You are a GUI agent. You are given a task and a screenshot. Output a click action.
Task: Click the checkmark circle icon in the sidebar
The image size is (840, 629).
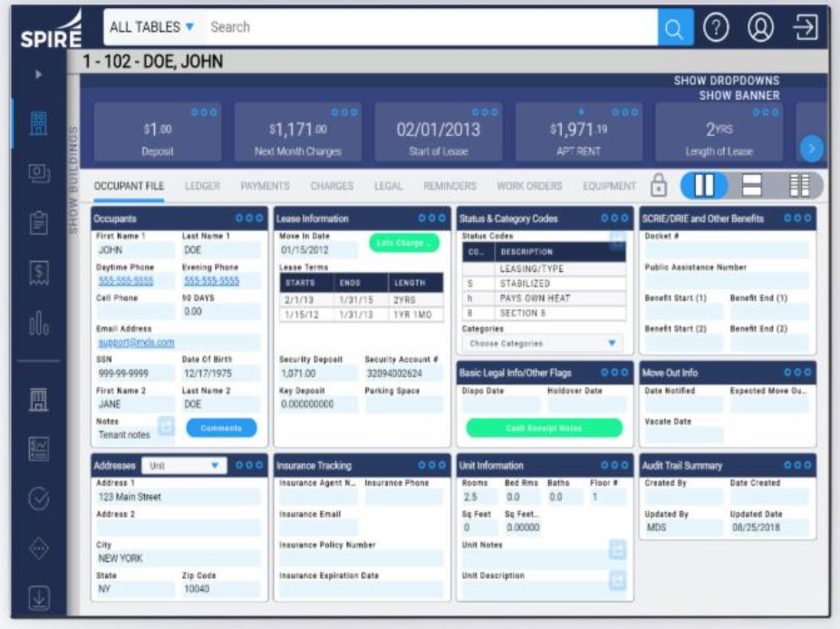39,498
